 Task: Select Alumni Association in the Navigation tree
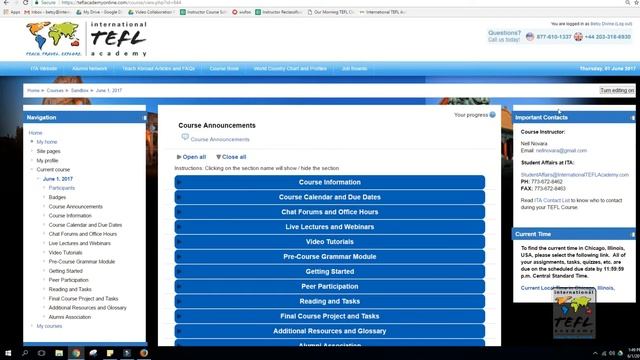click(x=70, y=317)
